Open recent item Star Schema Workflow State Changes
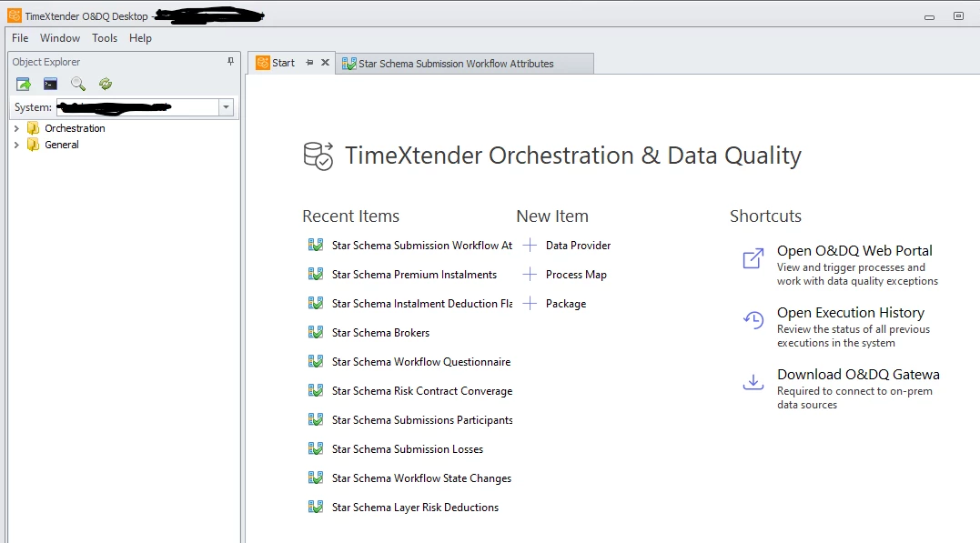This screenshot has width=980, height=543. tap(421, 478)
